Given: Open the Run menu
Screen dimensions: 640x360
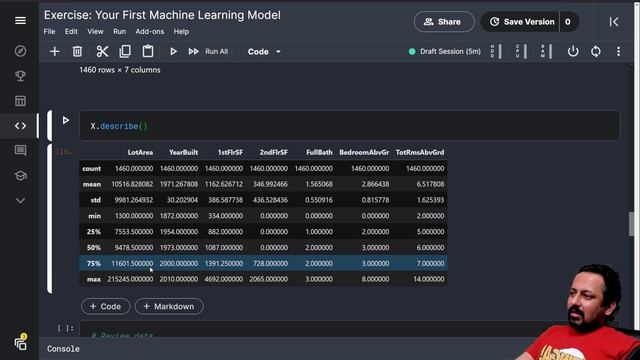Looking at the screenshot, I should (x=120, y=31).
